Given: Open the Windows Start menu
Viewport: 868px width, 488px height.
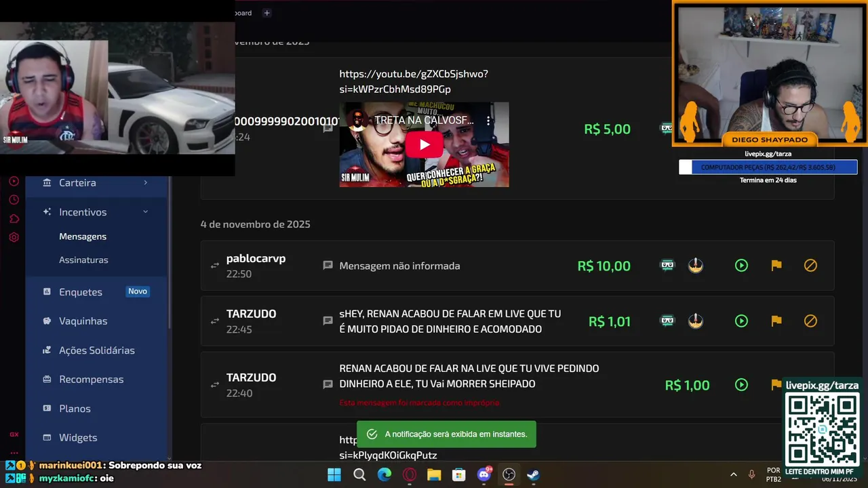Looking at the screenshot, I should (334, 475).
